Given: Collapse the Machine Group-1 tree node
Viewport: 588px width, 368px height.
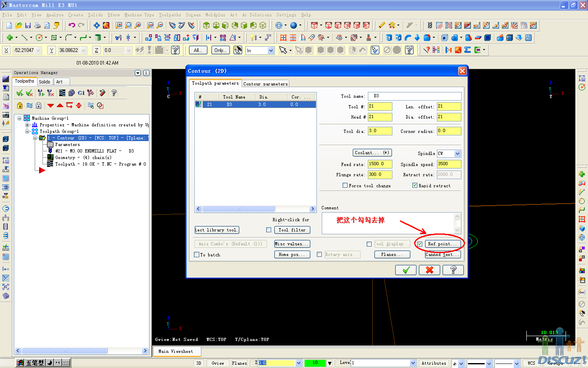Looking at the screenshot, I should (19, 118).
